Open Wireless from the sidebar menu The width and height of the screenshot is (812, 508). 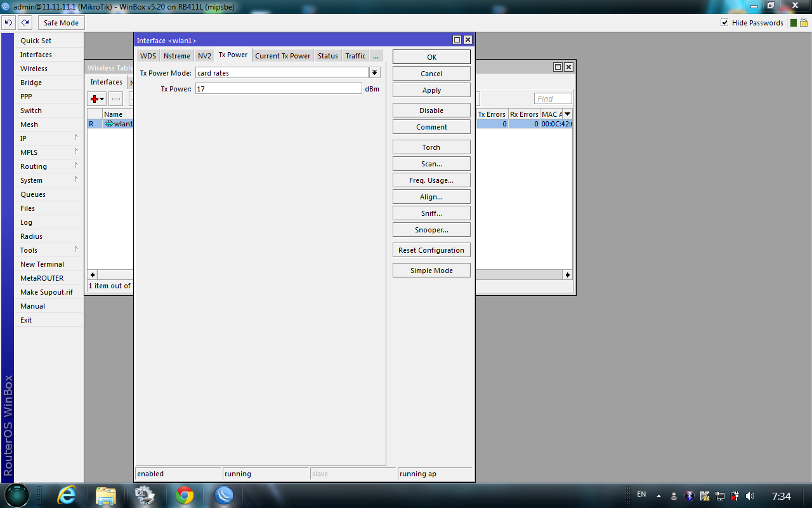49,69
